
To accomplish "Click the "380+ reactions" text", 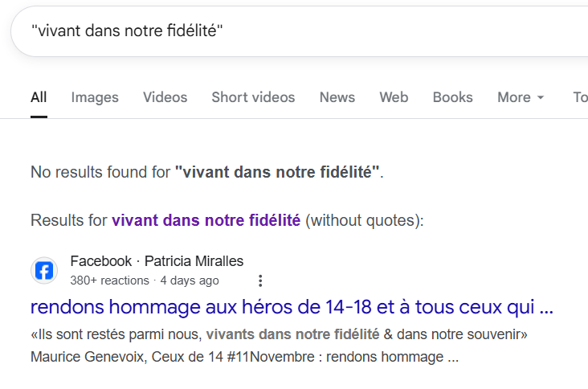I will [109, 280].
